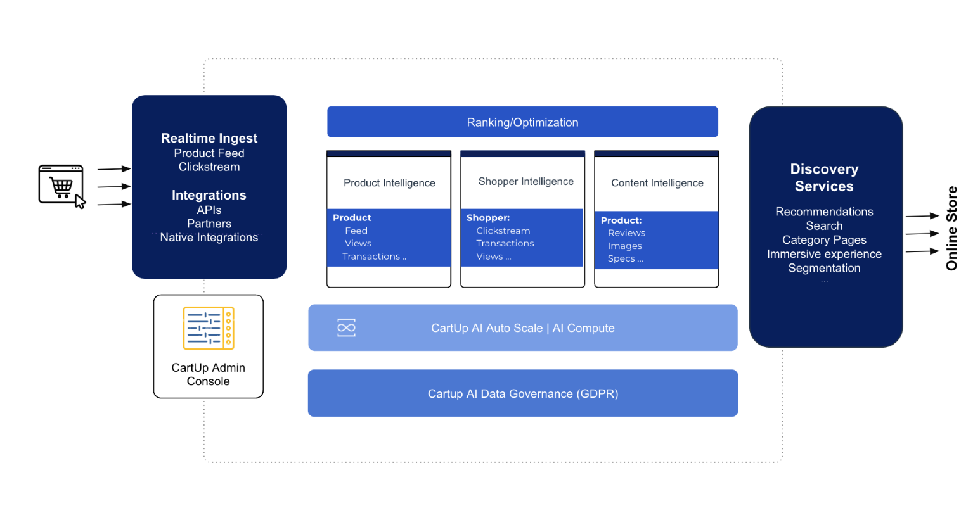Click the CartUp Admin Console label
The width and height of the screenshot is (980, 513).
tap(209, 374)
